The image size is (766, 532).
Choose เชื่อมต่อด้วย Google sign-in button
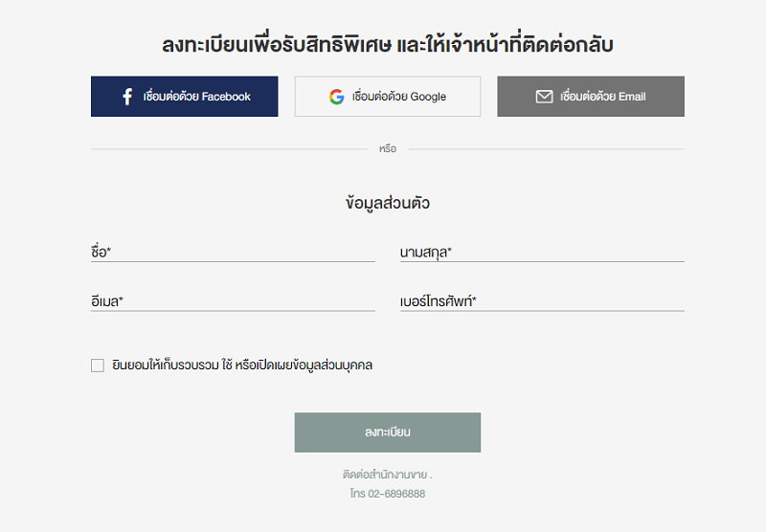click(388, 96)
